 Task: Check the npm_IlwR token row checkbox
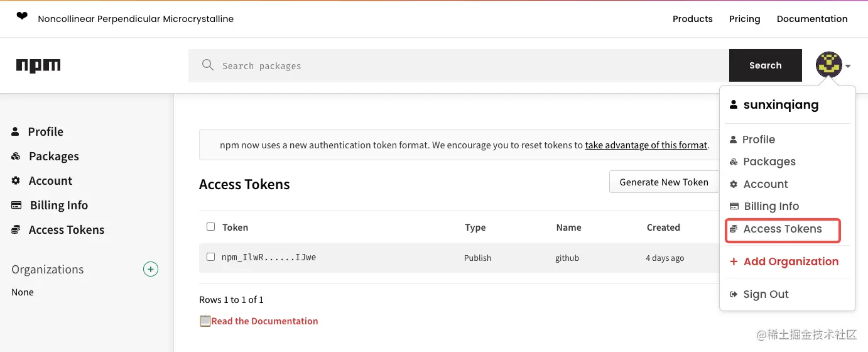[210, 257]
